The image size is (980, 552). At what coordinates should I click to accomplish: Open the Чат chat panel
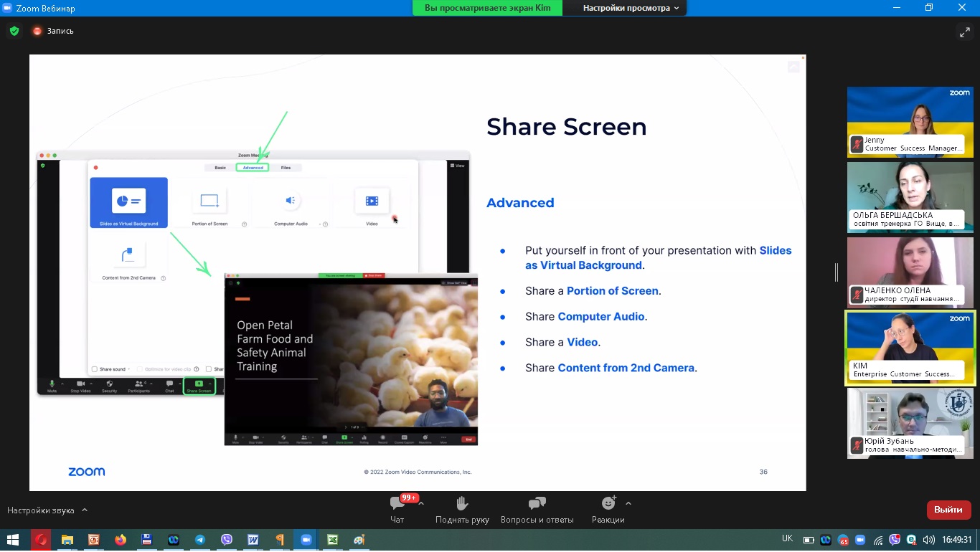397,508
